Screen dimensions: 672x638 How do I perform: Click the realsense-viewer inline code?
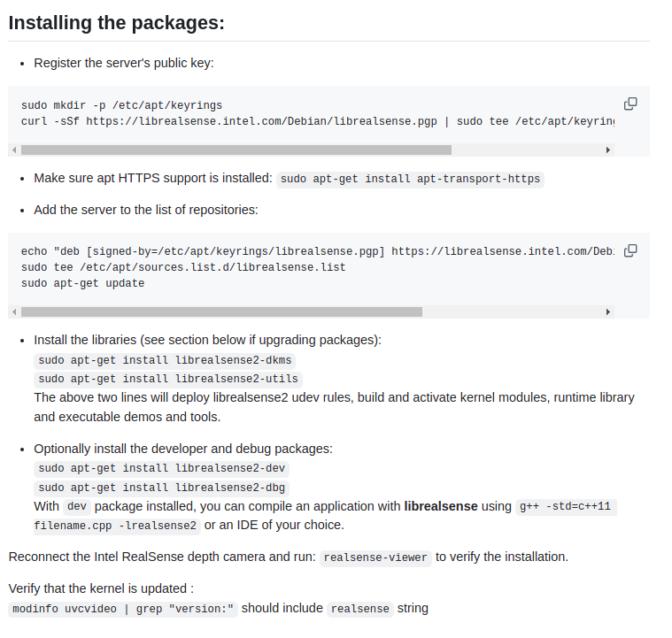point(375,557)
